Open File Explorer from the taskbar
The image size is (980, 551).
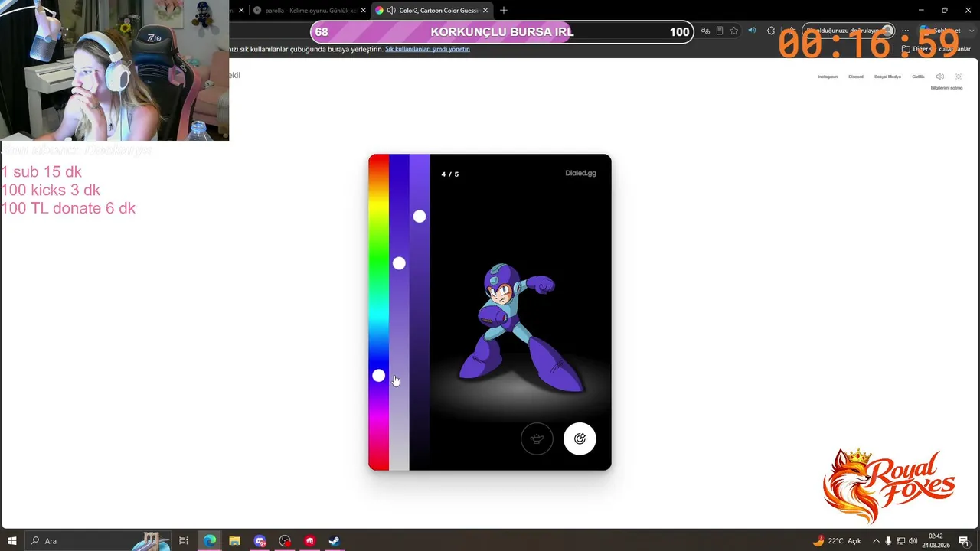coord(234,541)
